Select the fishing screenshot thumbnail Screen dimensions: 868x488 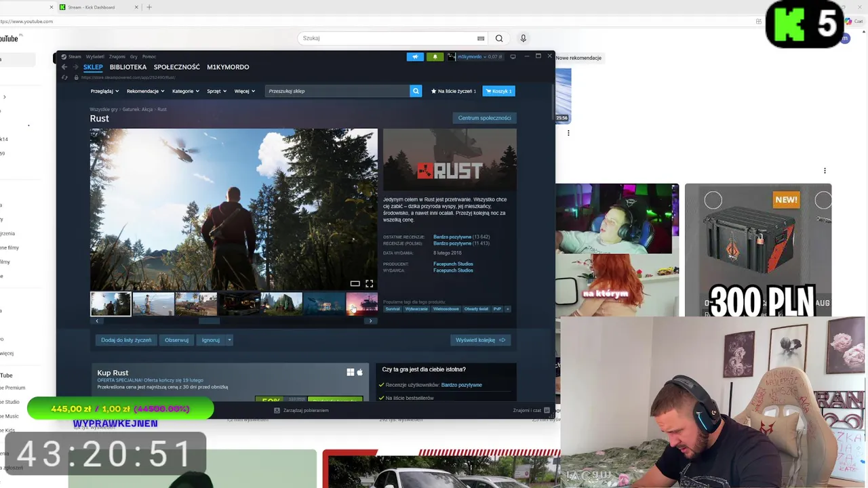tap(153, 304)
